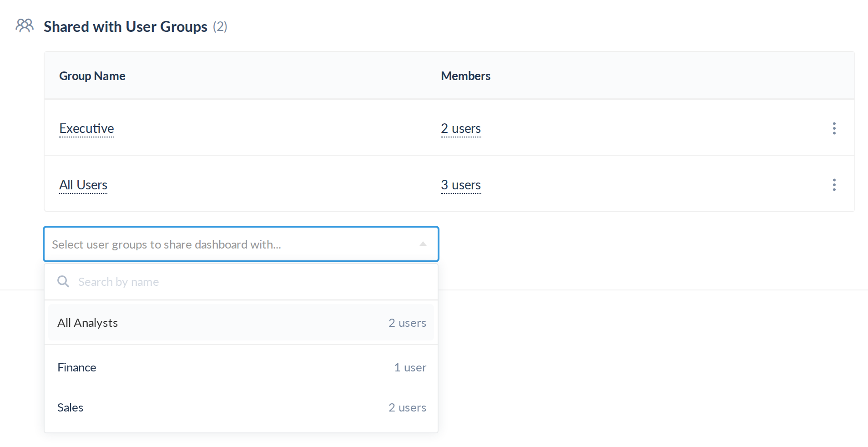868x447 pixels.
Task: Select All Analysts from the dropdown list
Action: coord(241,323)
